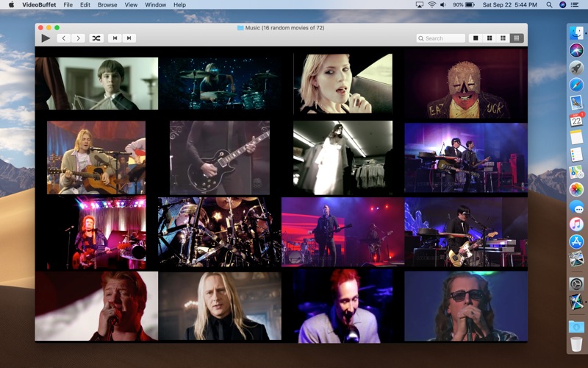Open the Edit menu
Viewport: 588px width, 368px height.
(85, 5)
